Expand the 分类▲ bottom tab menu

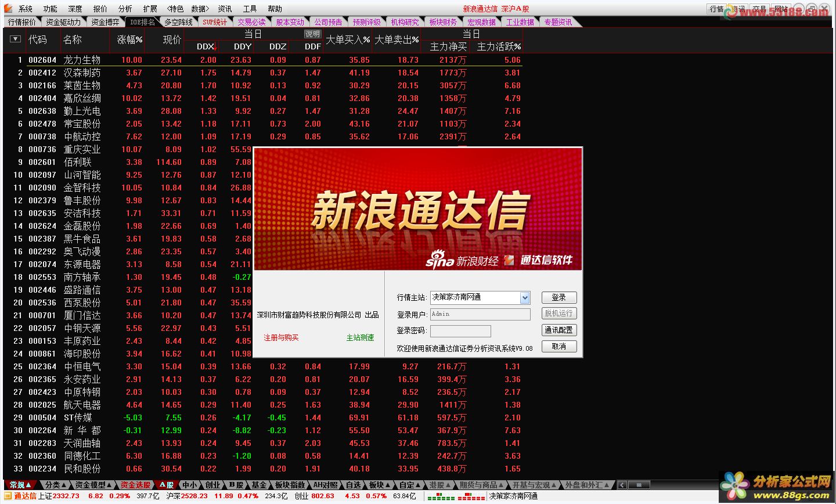coord(56,485)
